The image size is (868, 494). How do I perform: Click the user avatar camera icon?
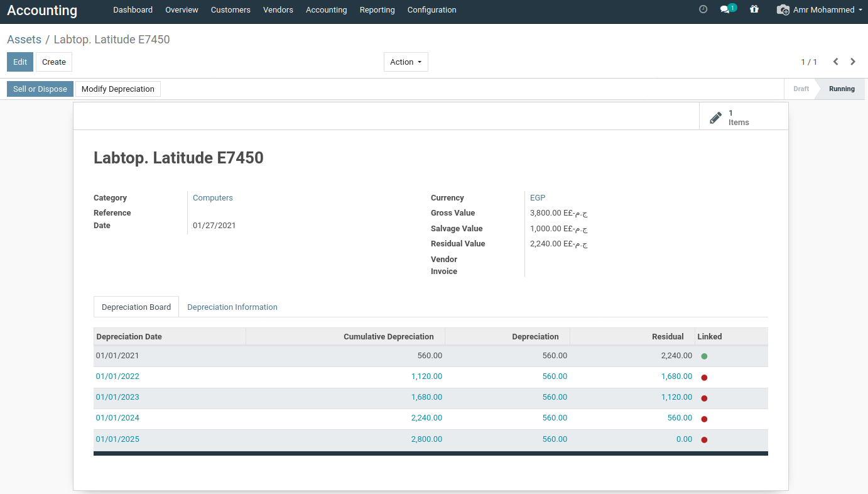click(783, 10)
